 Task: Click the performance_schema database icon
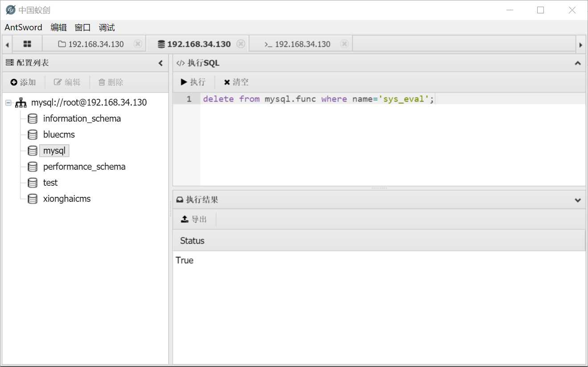(x=33, y=167)
